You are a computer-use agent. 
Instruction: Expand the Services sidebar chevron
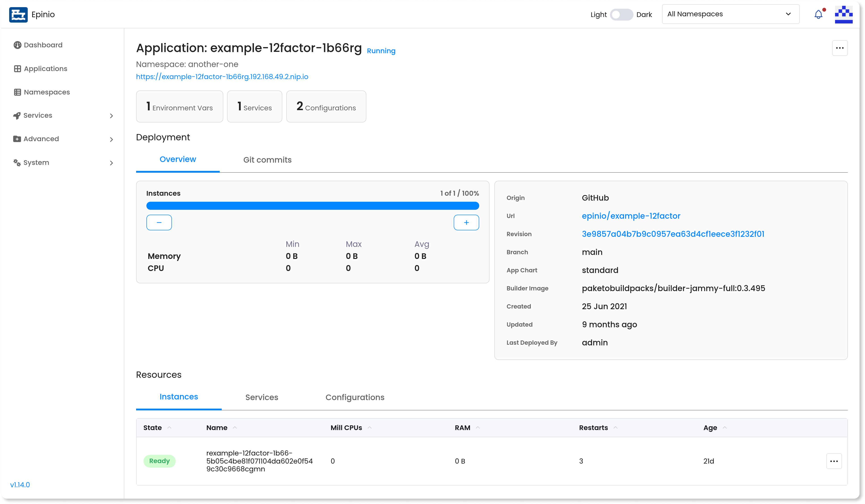(x=111, y=116)
